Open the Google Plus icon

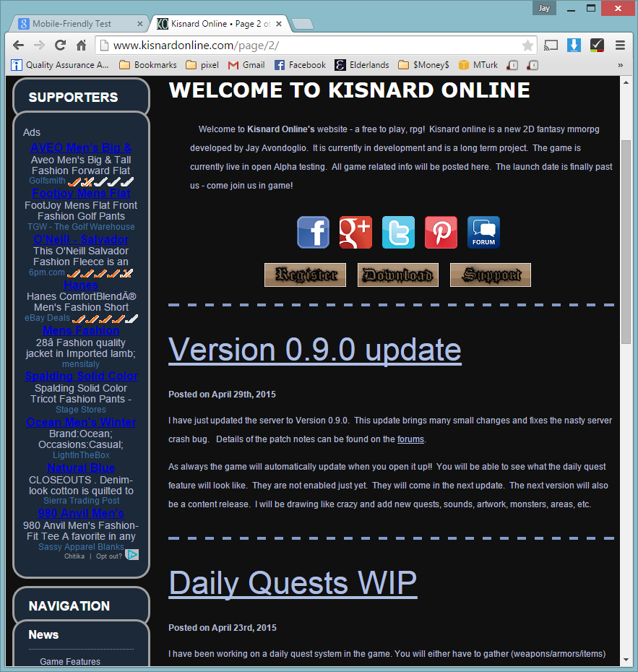point(355,232)
